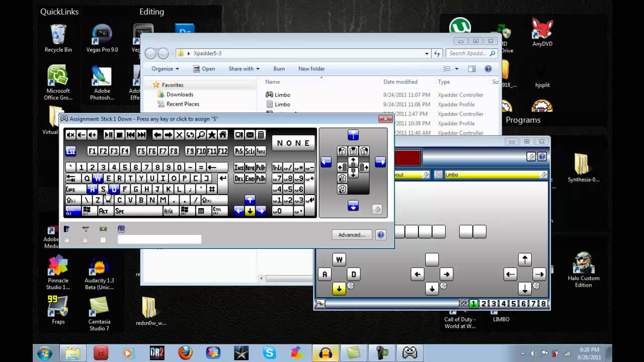
Task: Open Organize menu in Explorer window
Action: (x=166, y=69)
